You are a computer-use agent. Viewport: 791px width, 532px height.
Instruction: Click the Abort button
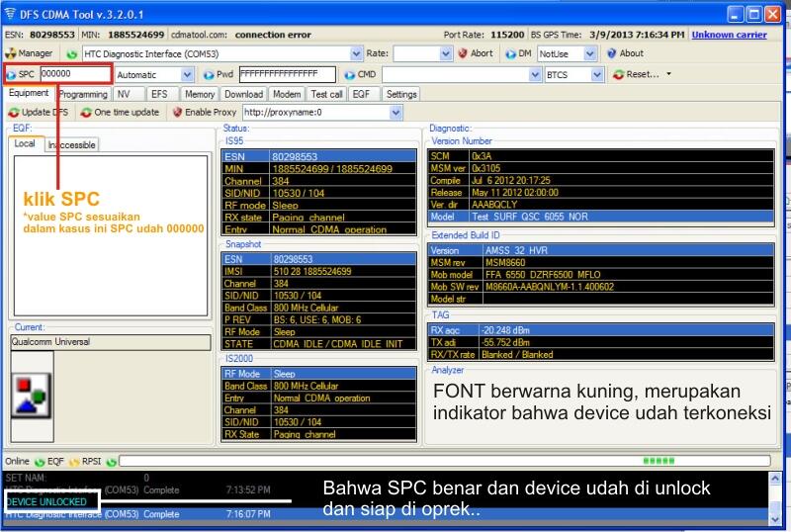pyautogui.click(x=476, y=53)
